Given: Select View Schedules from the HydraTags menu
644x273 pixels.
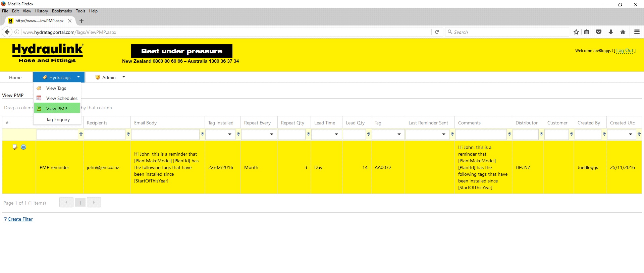Looking at the screenshot, I should tap(57, 98).
